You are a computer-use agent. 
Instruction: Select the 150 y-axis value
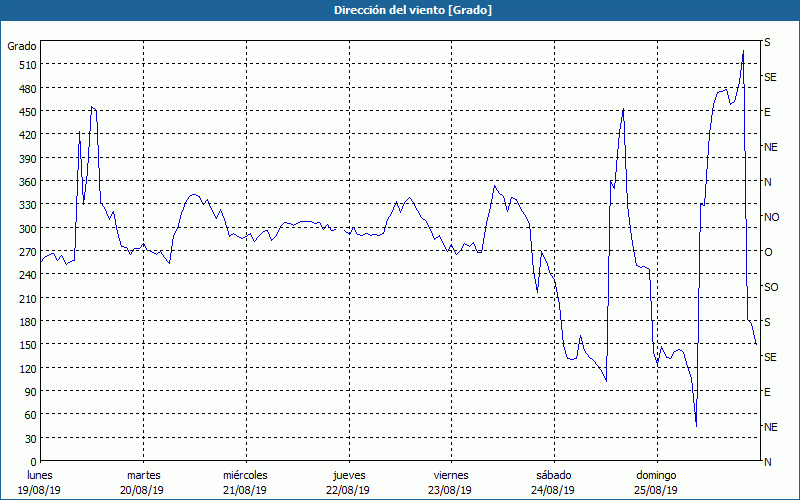[28, 345]
